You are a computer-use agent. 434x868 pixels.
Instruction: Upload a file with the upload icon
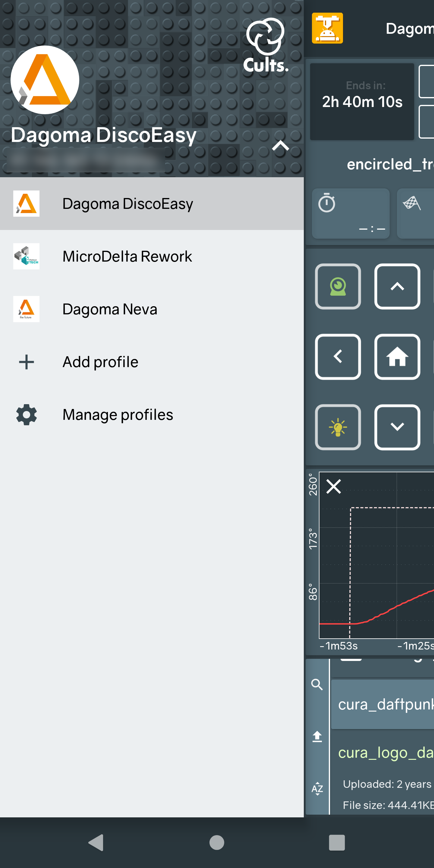317,737
